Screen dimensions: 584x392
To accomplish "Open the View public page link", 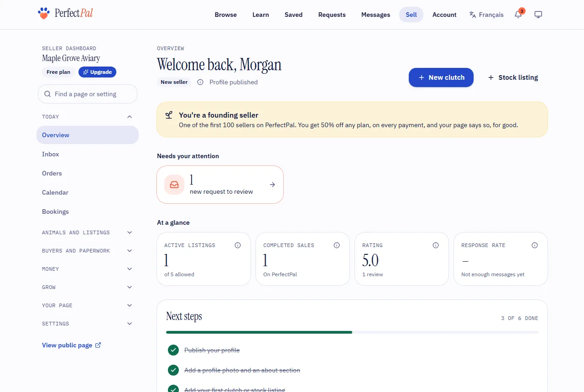I will pyautogui.click(x=72, y=345).
